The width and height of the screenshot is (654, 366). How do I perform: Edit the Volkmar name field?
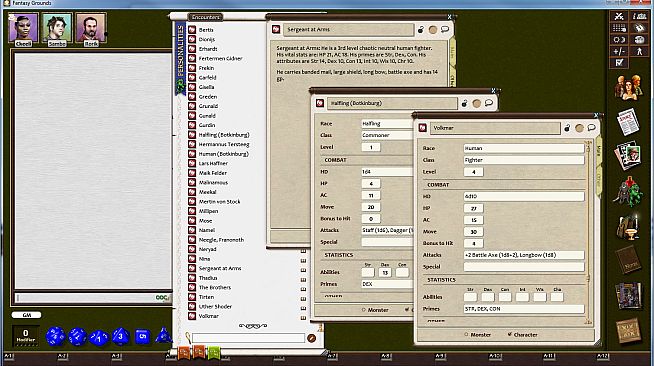(x=495, y=128)
